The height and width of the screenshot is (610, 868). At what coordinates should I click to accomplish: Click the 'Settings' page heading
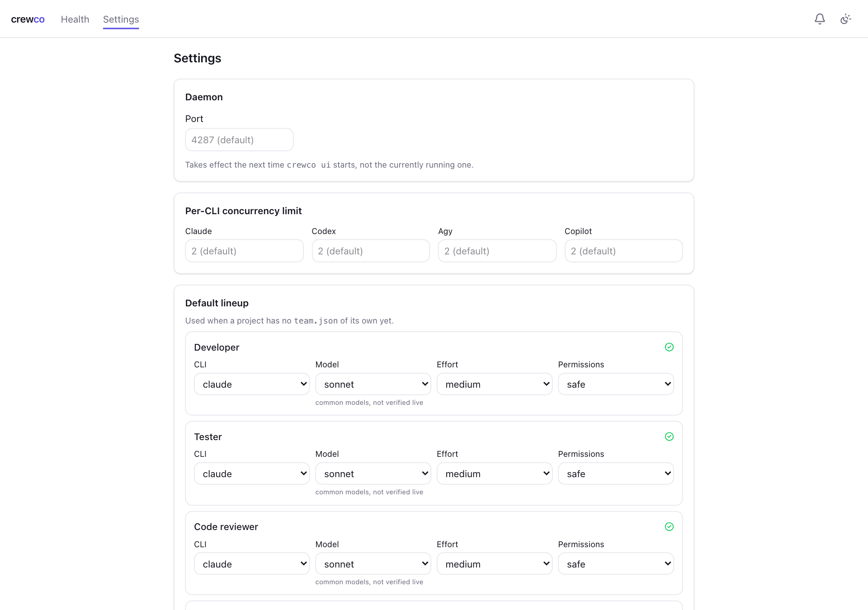(x=198, y=58)
